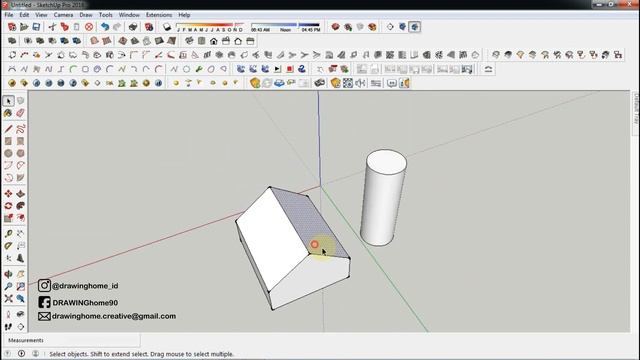Choose the Make Component tool
The width and height of the screenshot is (640, 360).
coord(20,100)
